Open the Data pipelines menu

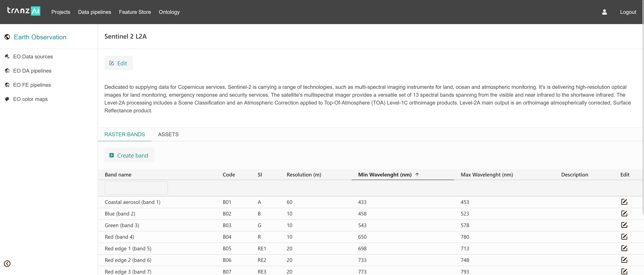[95, 12]
